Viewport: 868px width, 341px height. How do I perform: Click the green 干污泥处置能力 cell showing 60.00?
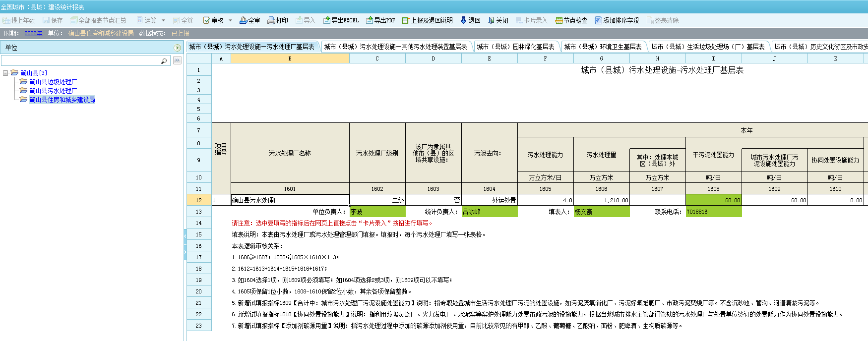tap(713, 200)
